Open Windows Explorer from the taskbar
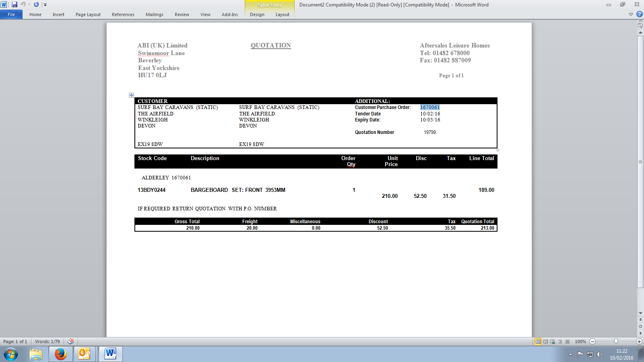644x362 pixels. click(x=36, y=354)
